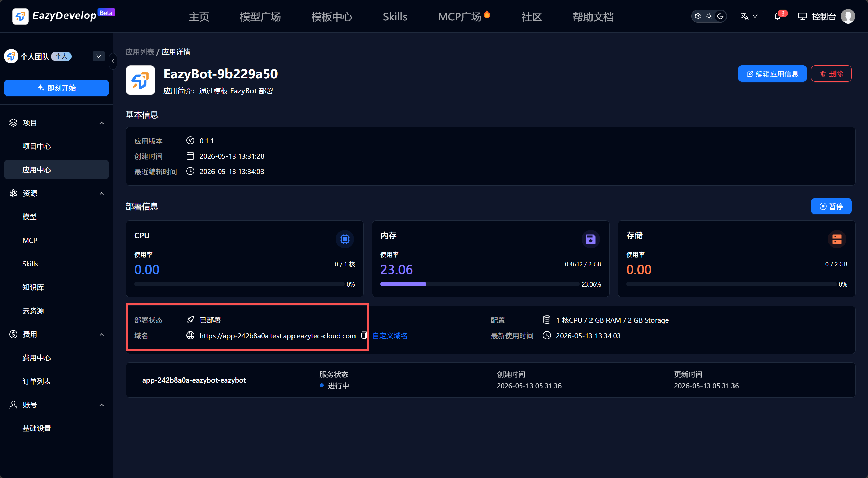Click the 即刻开始 button

click(57, 88)
